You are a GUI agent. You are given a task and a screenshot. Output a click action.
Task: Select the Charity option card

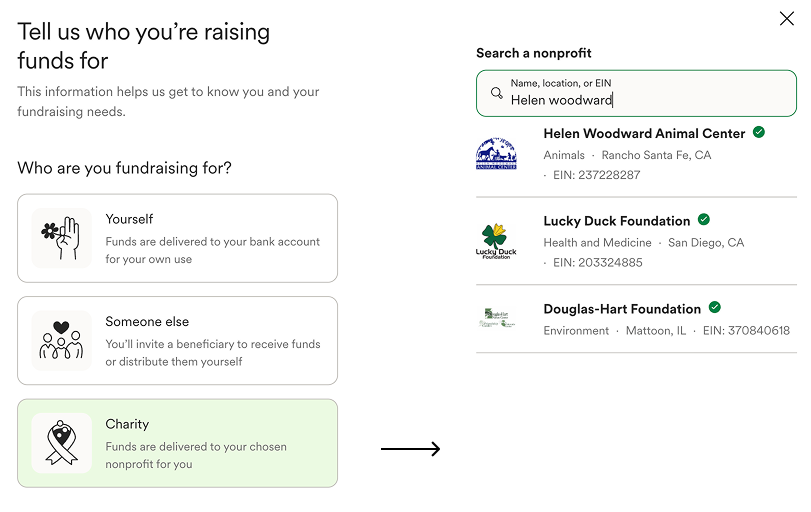pos(177,443)
